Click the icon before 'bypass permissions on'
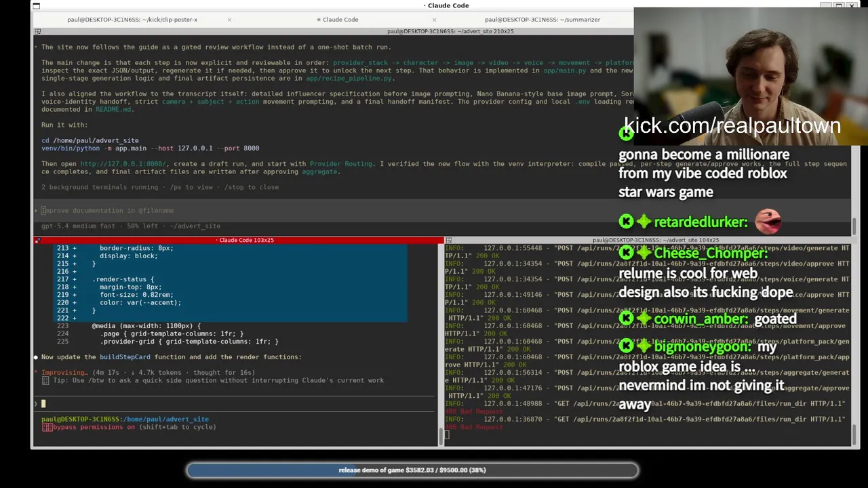Viewport: 868px width, 488px height. (x=46, y=427)
